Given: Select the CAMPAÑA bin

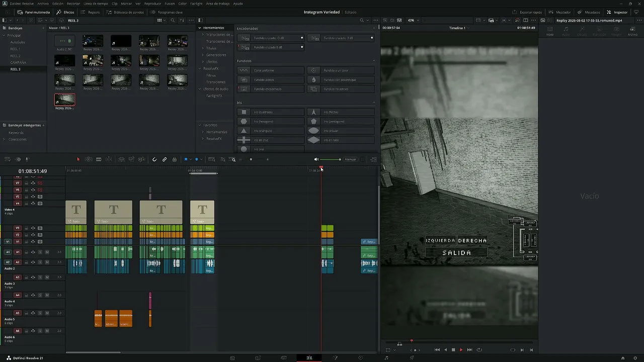Looking at the screenshot, I should 18,62.
